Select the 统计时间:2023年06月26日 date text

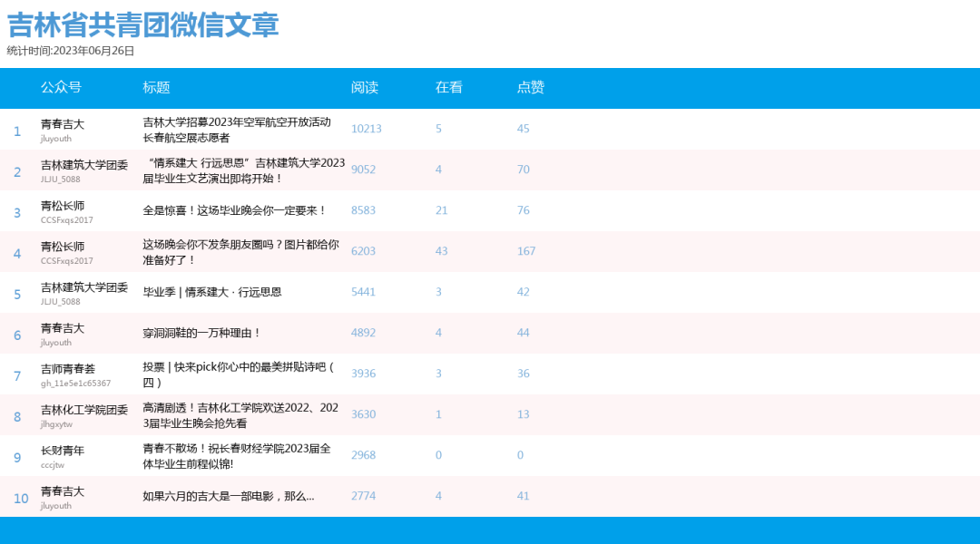point(71,51)
